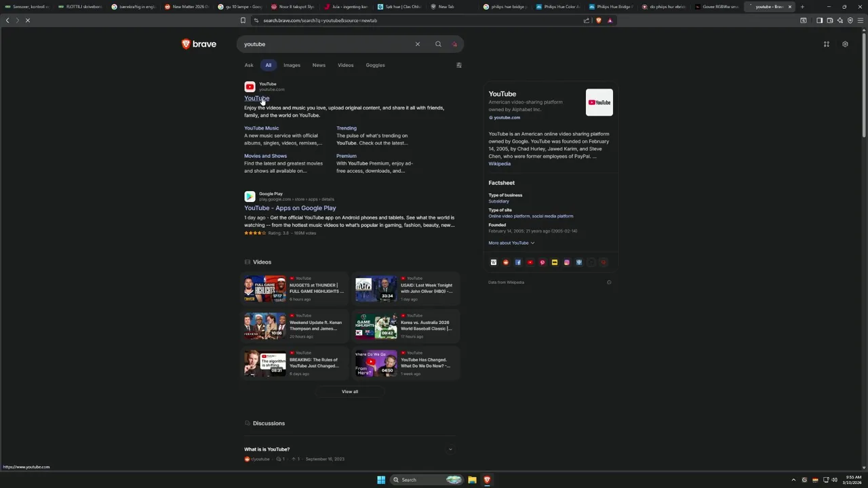The height and width of the screenshot is (488, 868).
Task: Click the share icon in the address bar
Action: (x=587, y=20)
